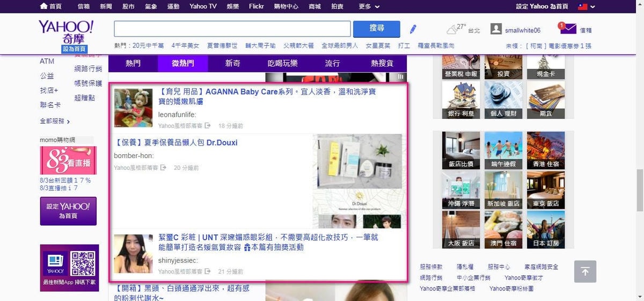
Task: Select the 吃喝玩樂 tab
Action: click(282, 63)
